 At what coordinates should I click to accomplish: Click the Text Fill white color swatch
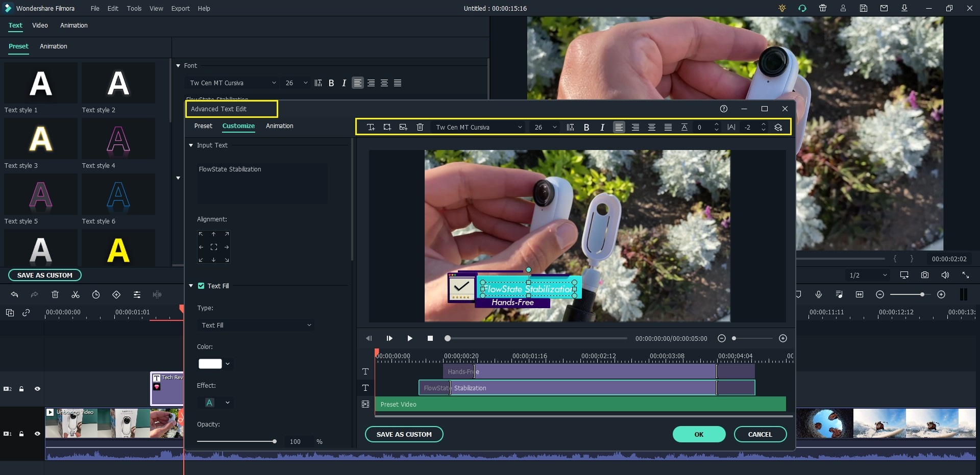click(210, 364)
